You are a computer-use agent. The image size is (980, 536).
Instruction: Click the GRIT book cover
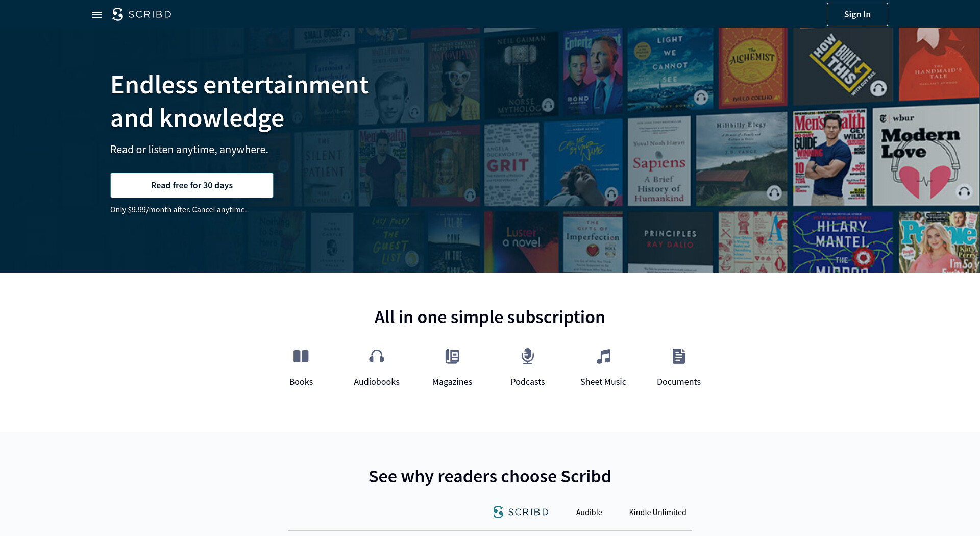[x=511, y=164]
